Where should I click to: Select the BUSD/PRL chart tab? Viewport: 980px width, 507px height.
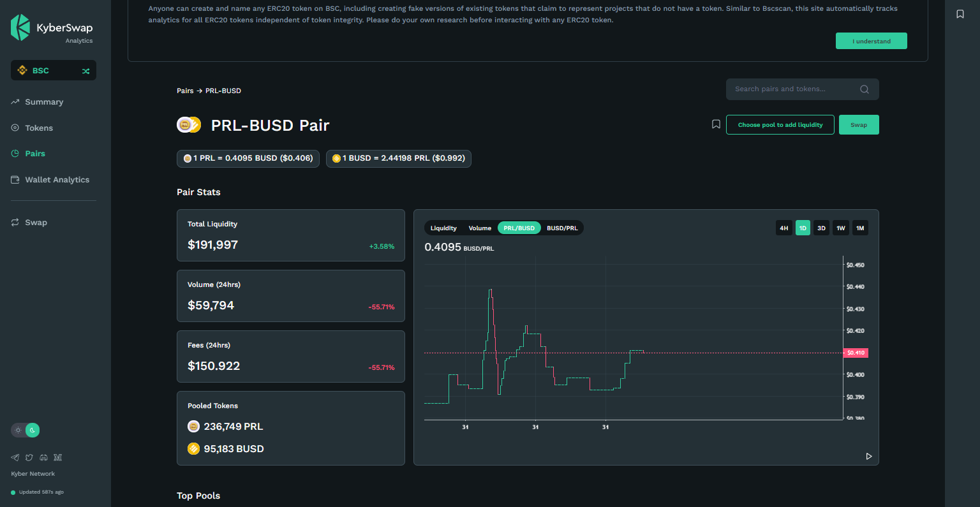(x=562, y=228)
